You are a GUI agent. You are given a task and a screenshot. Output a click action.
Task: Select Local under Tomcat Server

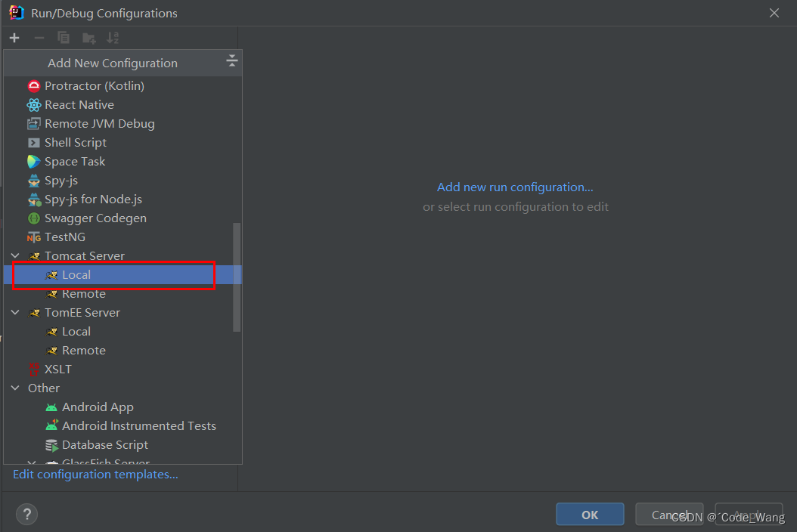[x=122, y=275]
